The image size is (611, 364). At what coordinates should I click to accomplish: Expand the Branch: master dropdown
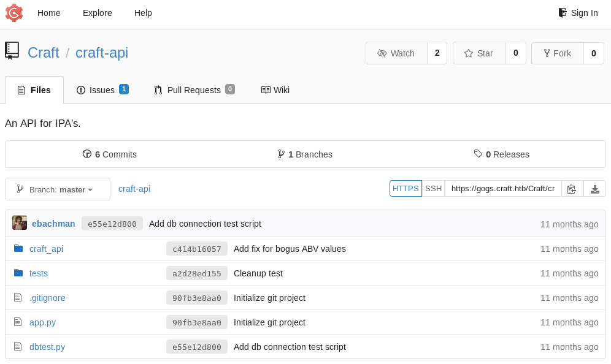click(58, 189)
